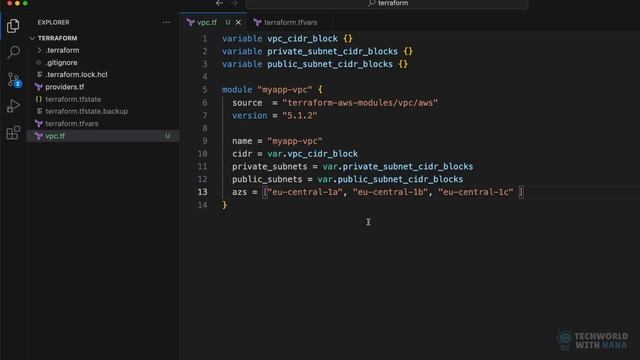Click the "eu-central-1c" string
This screenshot has height=360, width=640.
[476, 192]
